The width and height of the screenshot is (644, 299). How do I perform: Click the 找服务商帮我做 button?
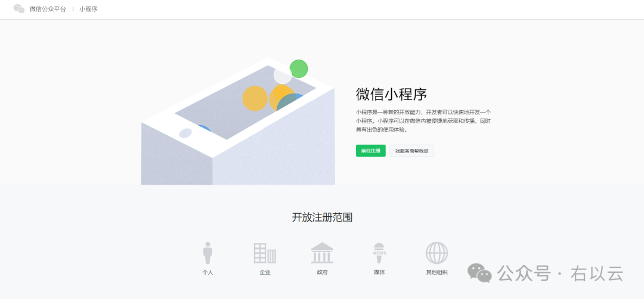point(411,151)
